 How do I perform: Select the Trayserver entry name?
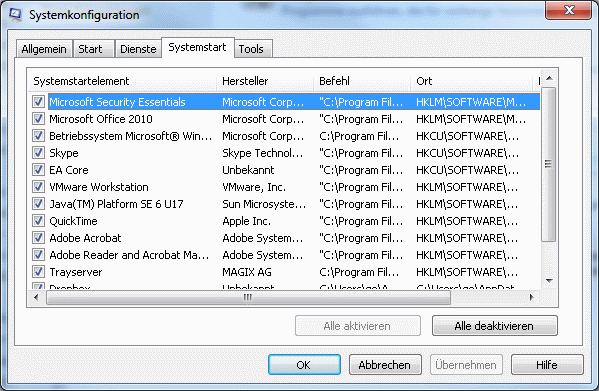pos(76,272)
